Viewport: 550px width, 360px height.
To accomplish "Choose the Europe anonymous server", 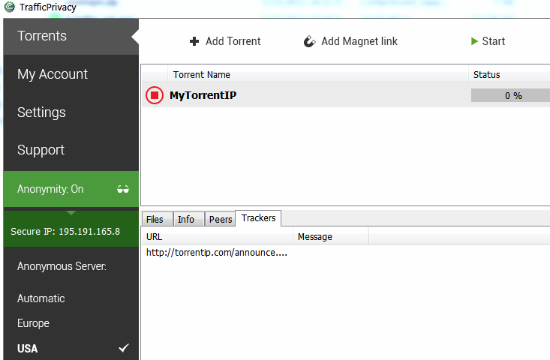I will pyautogui.click(x=33, y=323).
